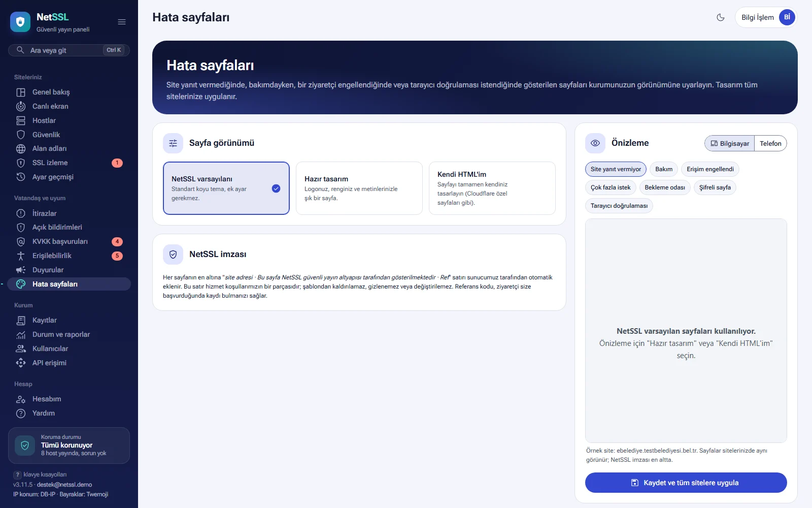The image size is (812, 508).
Task: Open Hostlar server icon
Action: [x=21, y=120]
